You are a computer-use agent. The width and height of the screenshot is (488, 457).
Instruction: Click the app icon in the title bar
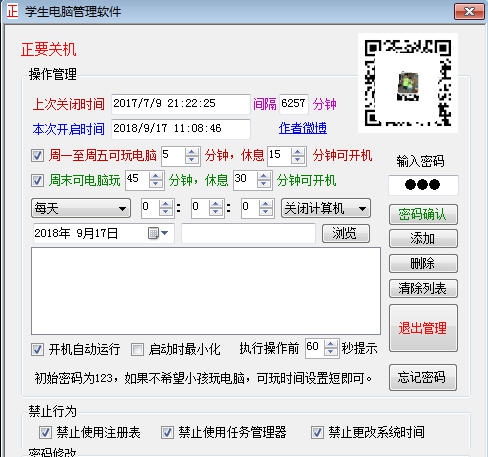12,11
